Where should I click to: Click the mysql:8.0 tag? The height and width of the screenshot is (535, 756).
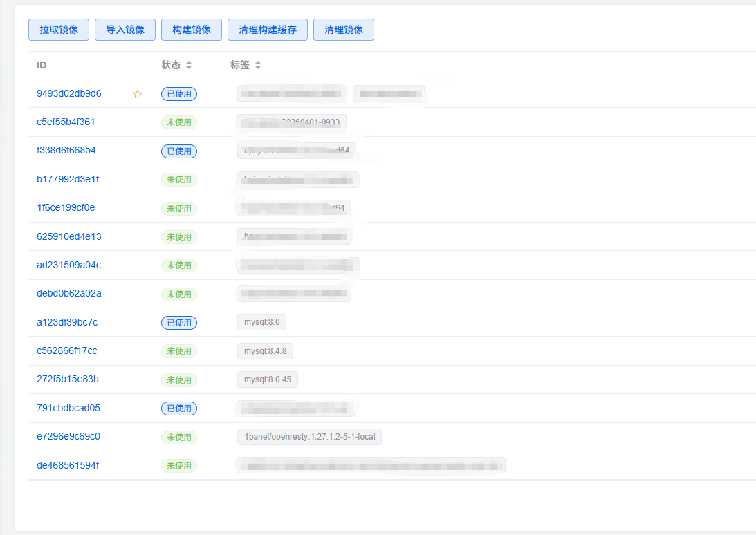(261, 322)
